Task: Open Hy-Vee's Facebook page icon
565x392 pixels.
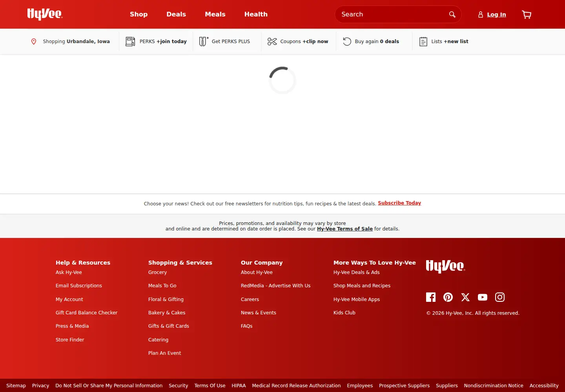Action: coord(431,297)
